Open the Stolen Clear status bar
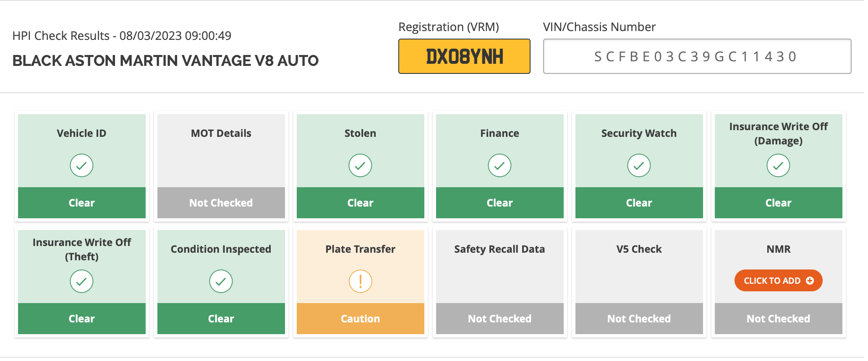The width and height of the screenshot is (868, 361). pyautogui.click(x=361, y=203)
